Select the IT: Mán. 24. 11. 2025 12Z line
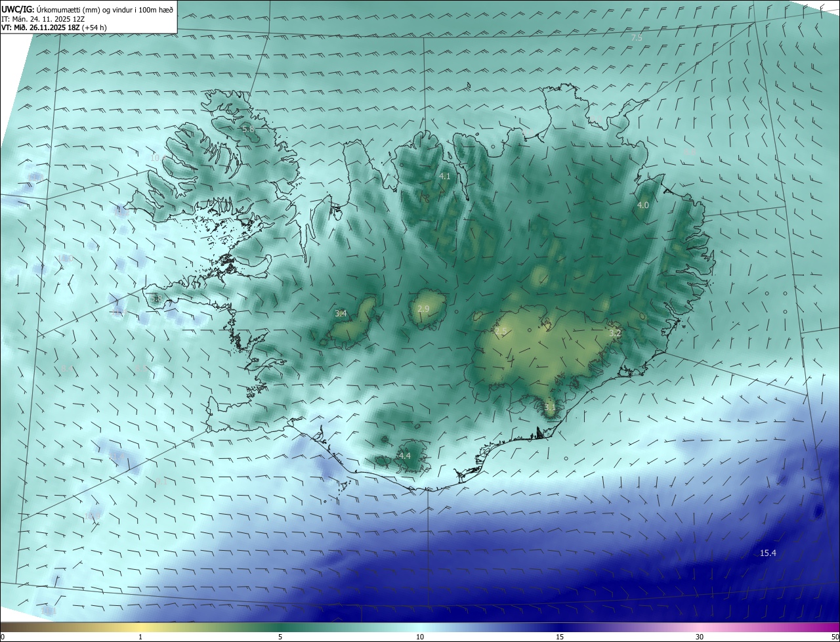The height and width of the screenshot is (642, 840). coord(43,19)
